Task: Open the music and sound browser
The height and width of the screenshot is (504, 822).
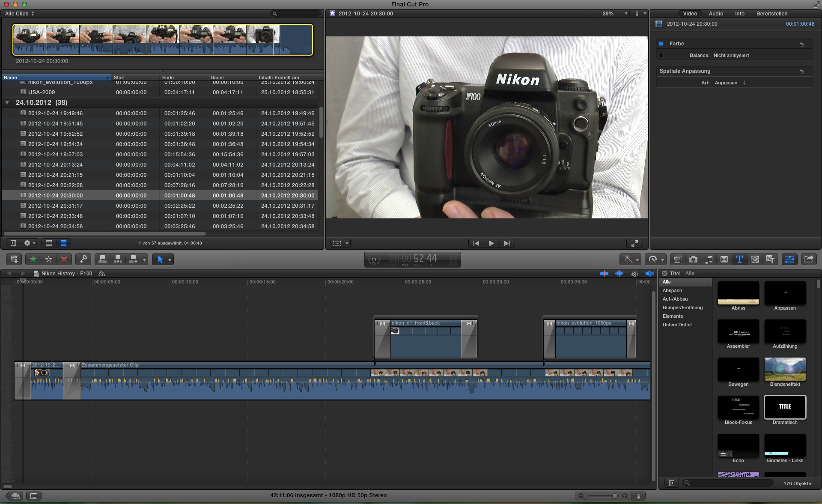Action: click(709, 259)
